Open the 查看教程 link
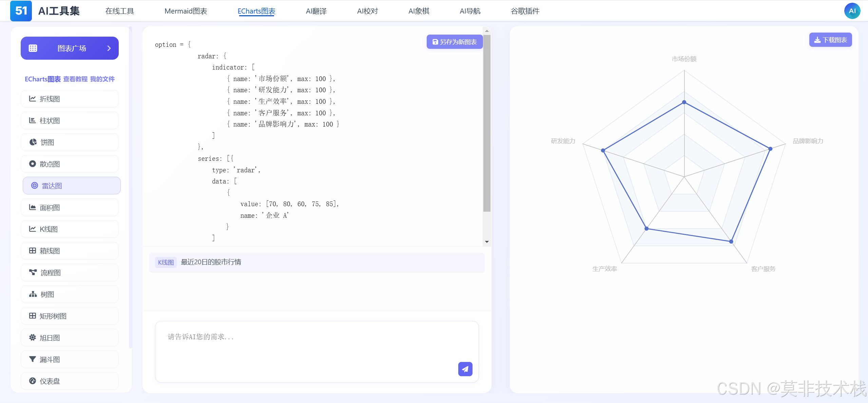868x403 pixels. [x=75, y=79]
